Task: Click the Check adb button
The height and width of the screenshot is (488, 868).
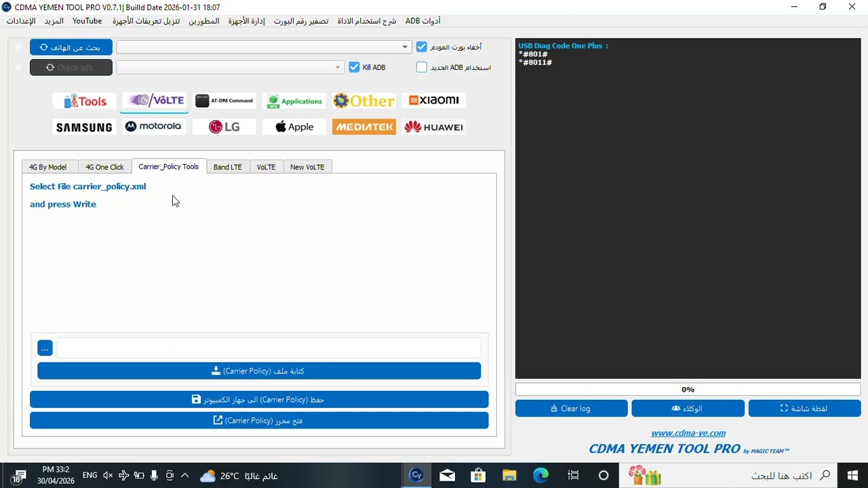Action: click(71, 67)
